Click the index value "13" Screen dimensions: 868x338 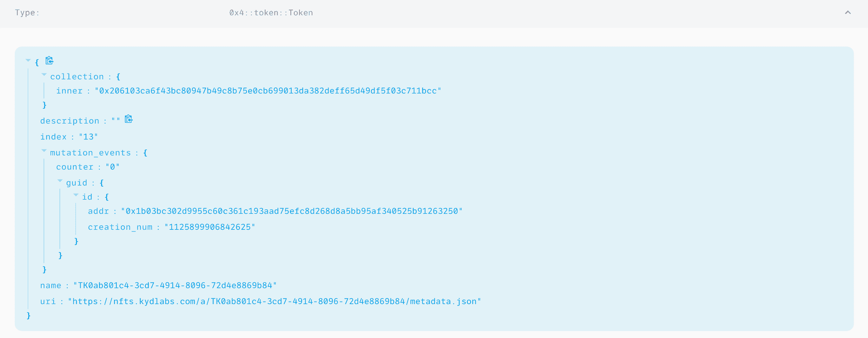89,137
